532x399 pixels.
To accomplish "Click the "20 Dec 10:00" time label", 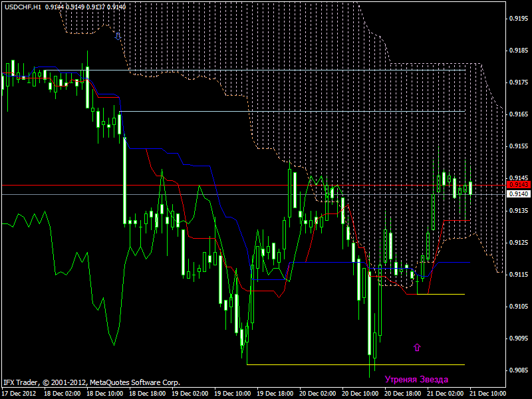I will point(361,393).
